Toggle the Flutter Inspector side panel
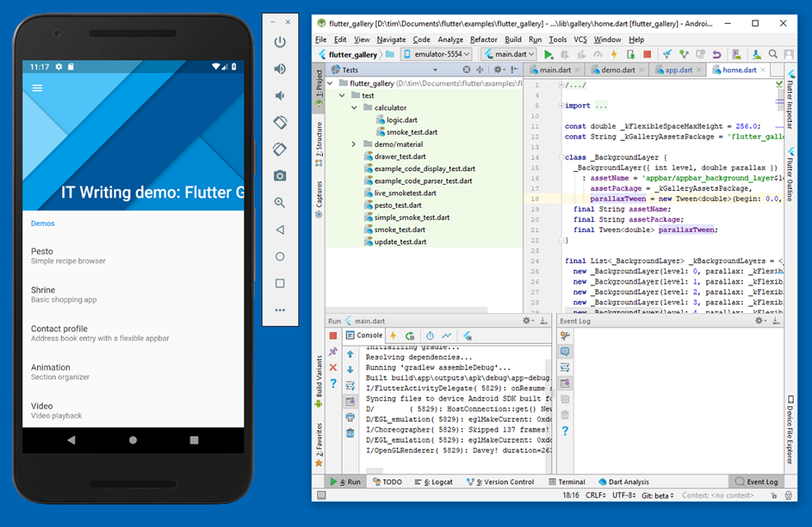 pos(791,99)
